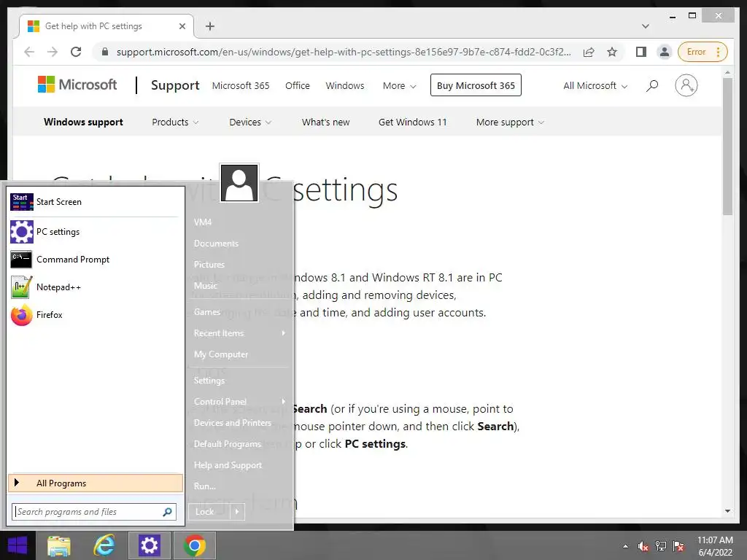Click the network tray icon
This screenshot has height=560, width=747.
661,546
